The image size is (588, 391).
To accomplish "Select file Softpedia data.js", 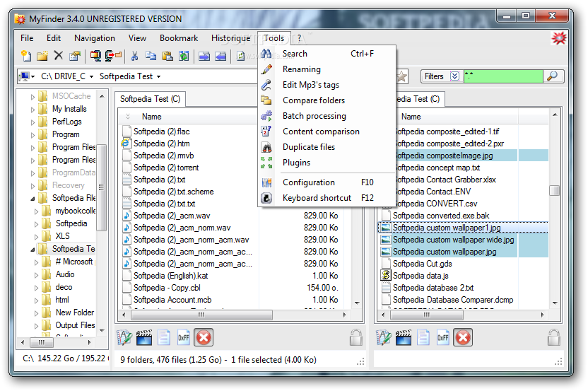I will [421, 276].
